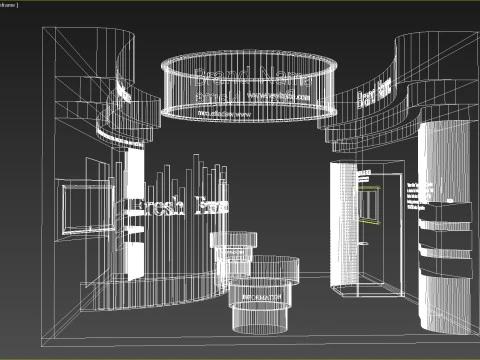Select the 'Fresh' lettering on the curved wall
Viewport: 480px width, 360px height.
tap(159, 207)
